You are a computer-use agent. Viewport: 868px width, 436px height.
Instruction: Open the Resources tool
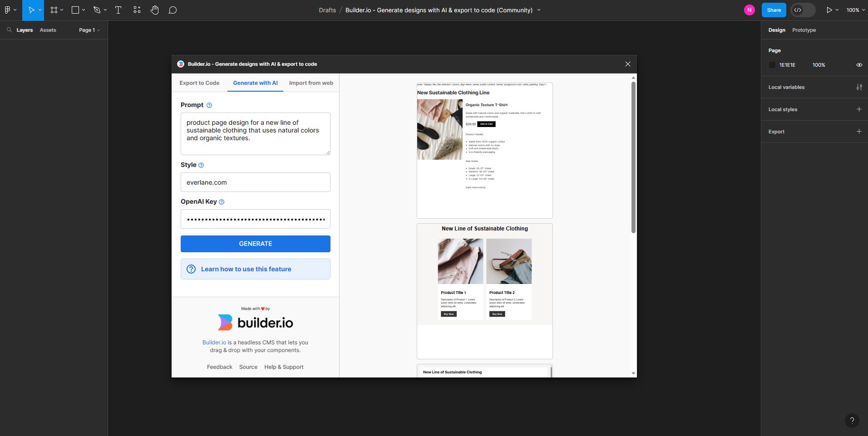pos(137,10)
